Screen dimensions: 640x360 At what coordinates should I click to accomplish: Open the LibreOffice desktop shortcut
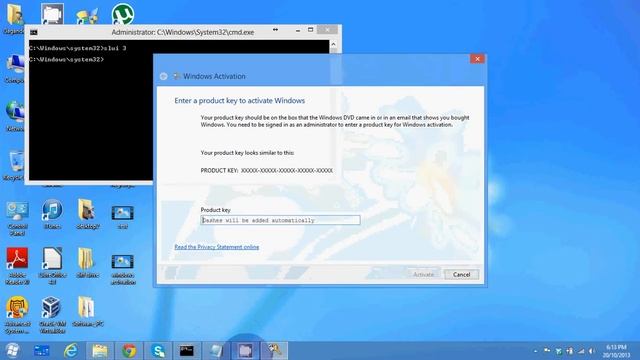[x=52, y=266]
